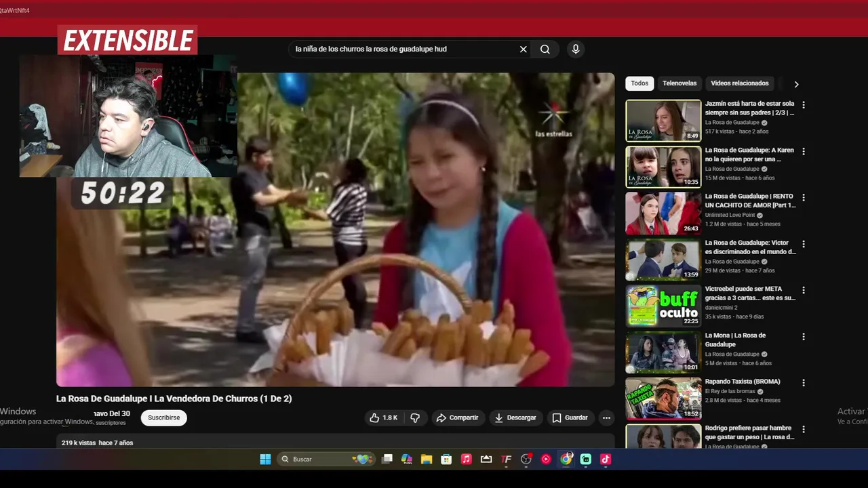Screen dimensions: 868x488
Task: Open the red play-circle app in taskbar
Action: click(x=546, y=460)
